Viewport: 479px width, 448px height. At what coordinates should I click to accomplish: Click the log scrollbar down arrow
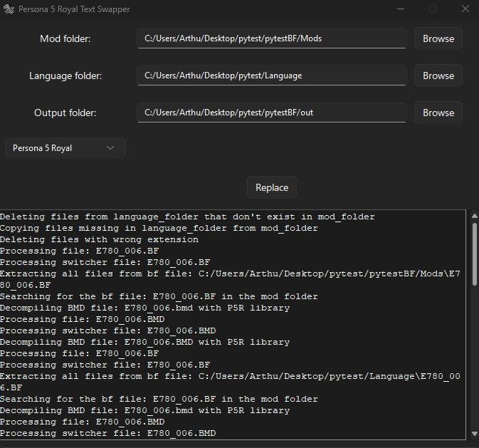[x=475, y=433]
